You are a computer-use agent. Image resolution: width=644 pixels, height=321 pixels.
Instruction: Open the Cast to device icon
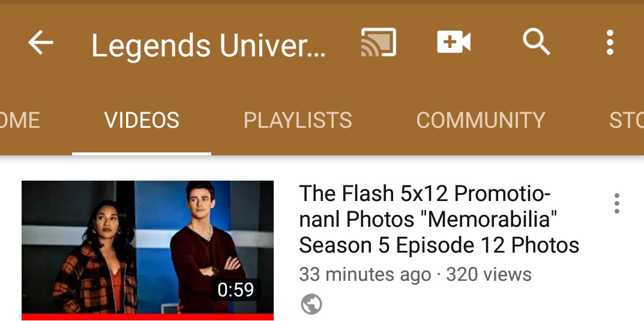378,42
